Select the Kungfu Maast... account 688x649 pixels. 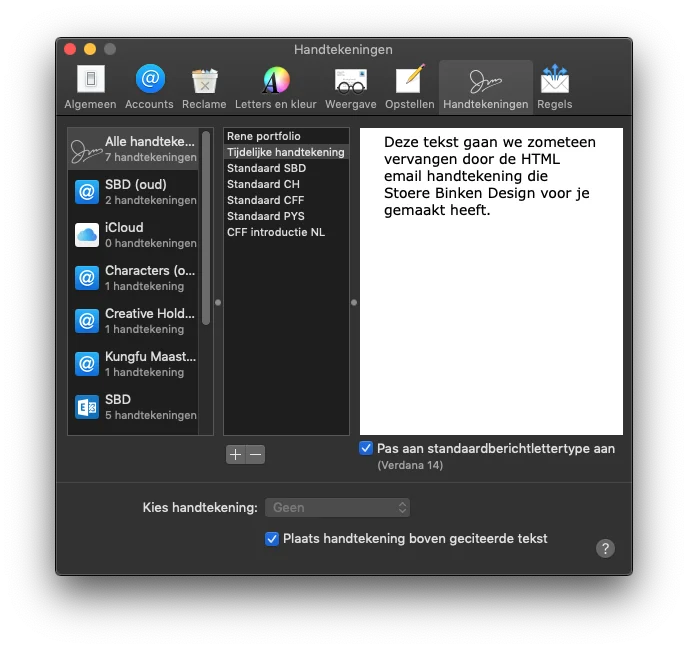pos(133,364)
